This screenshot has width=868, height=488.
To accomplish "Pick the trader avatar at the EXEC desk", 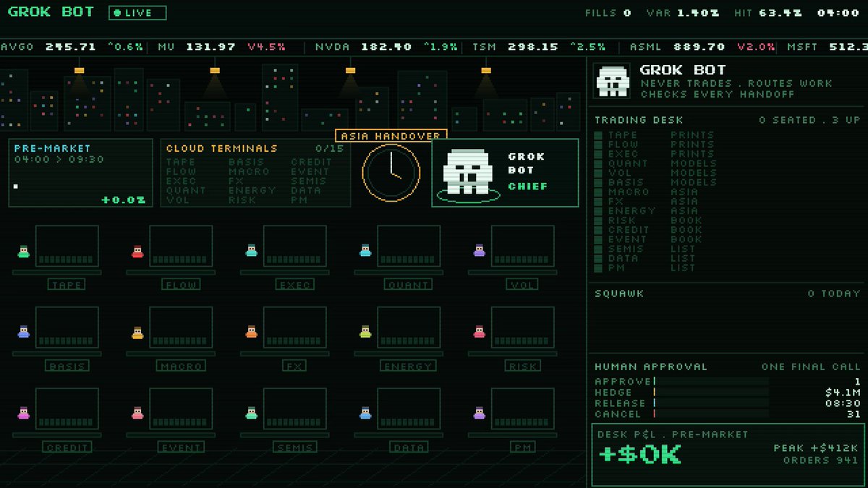I will pos(252,251).
